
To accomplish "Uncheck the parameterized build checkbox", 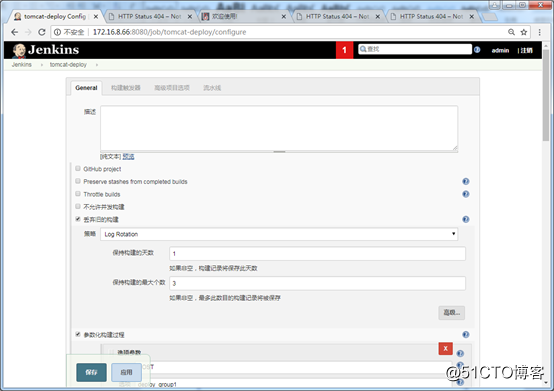I will [78, 334].
